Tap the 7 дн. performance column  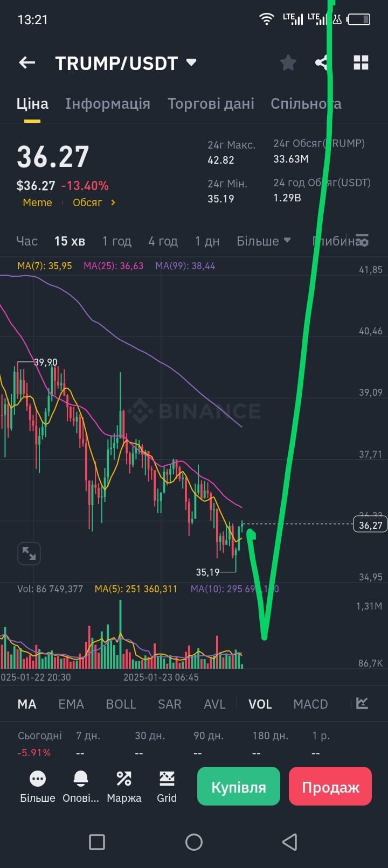(88, 744)
